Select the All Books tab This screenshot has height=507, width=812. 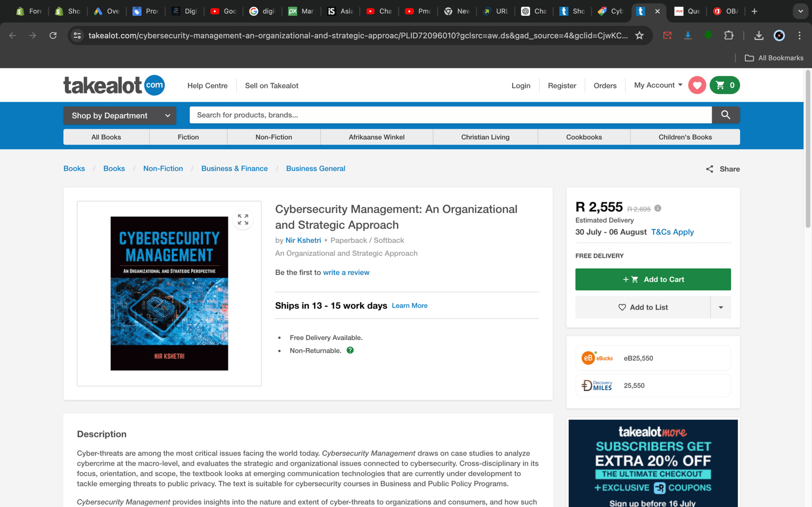click(106, 137)
